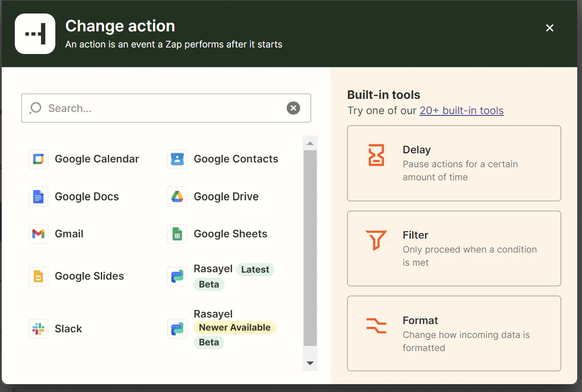
Task: Click the scrollbar down arrow
Action: pos(310,363)
